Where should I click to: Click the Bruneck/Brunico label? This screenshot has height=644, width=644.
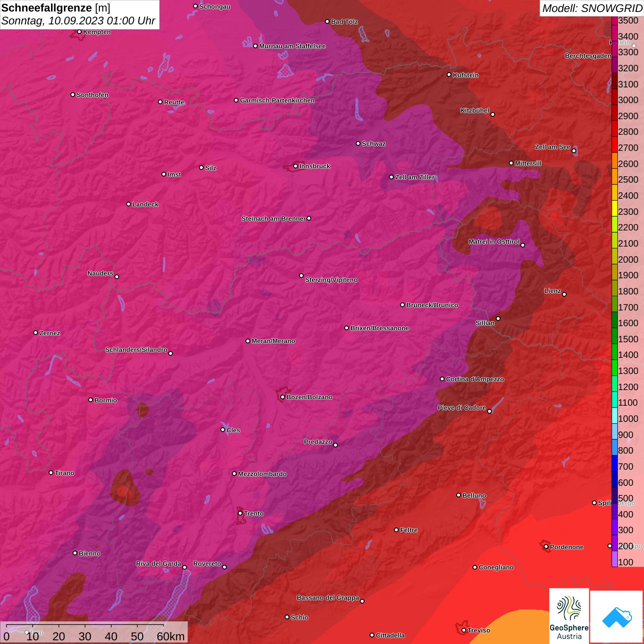point(432,305)
